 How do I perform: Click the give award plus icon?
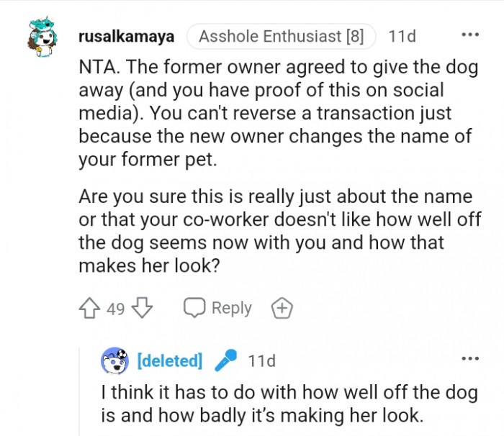click(x=282, y=309)
